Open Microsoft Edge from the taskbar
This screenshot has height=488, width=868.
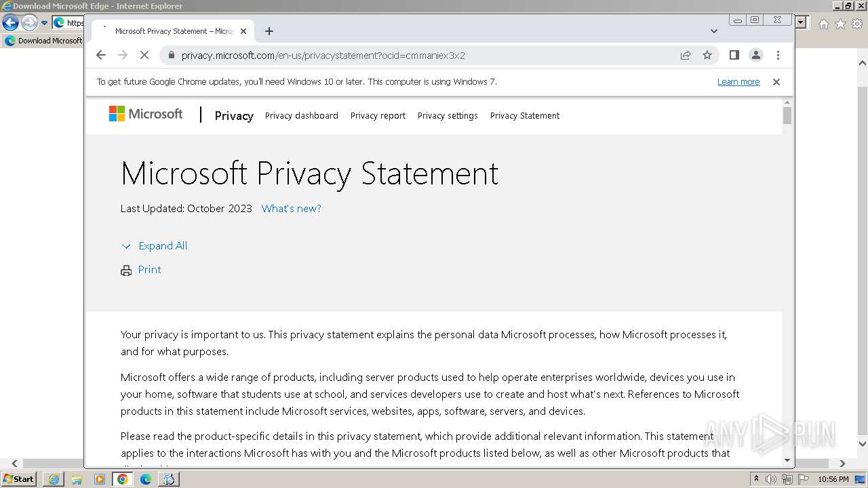click(x=146, y=479)
